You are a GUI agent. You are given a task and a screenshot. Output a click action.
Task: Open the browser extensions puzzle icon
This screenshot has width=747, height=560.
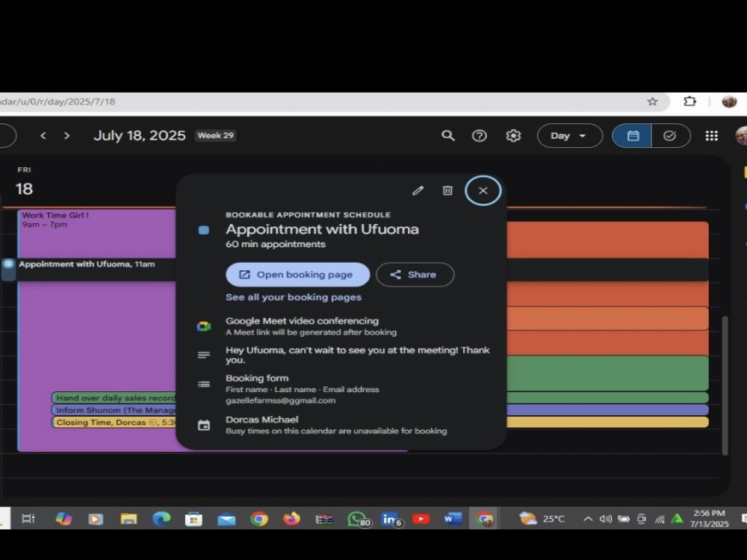tap(689, 102)
